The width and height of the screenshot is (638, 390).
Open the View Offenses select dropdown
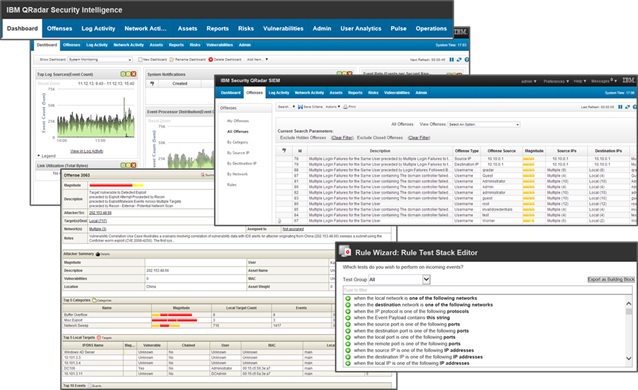point(484,125)
